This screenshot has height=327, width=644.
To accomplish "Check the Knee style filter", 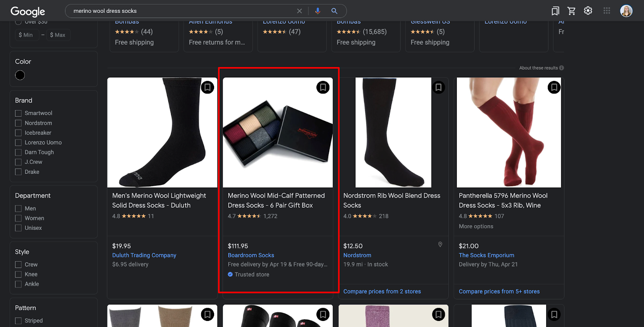I will click(x=18, y=274).
